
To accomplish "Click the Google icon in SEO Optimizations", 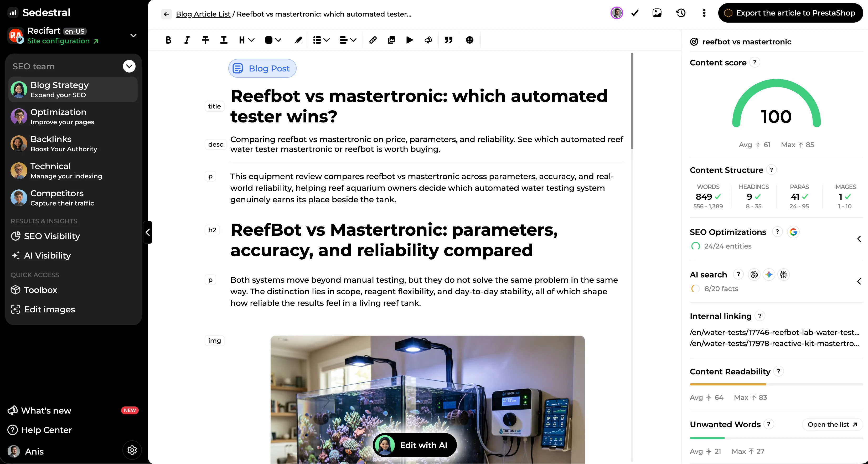I will 794,232.
